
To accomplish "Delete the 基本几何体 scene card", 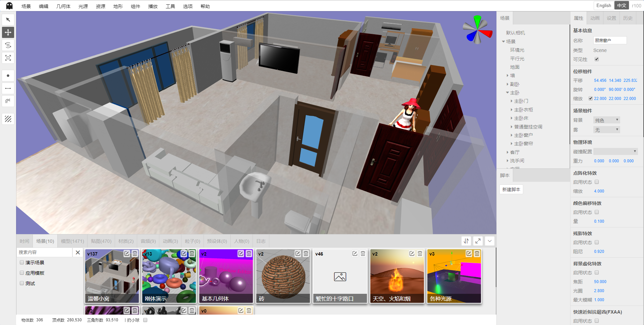I will click(x=249, y=254).
